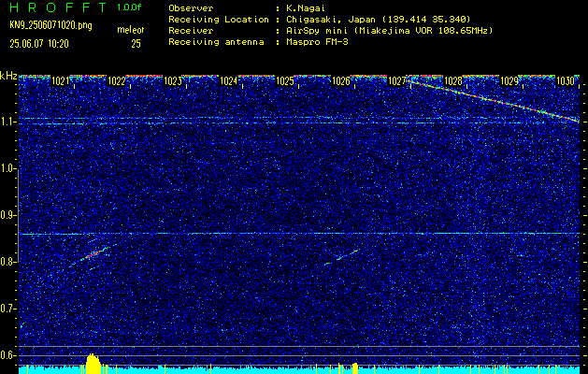The height and width of the screenshot is (374, 588).
Task: Click the 0.8 frequency axis label
Action: 7,262
